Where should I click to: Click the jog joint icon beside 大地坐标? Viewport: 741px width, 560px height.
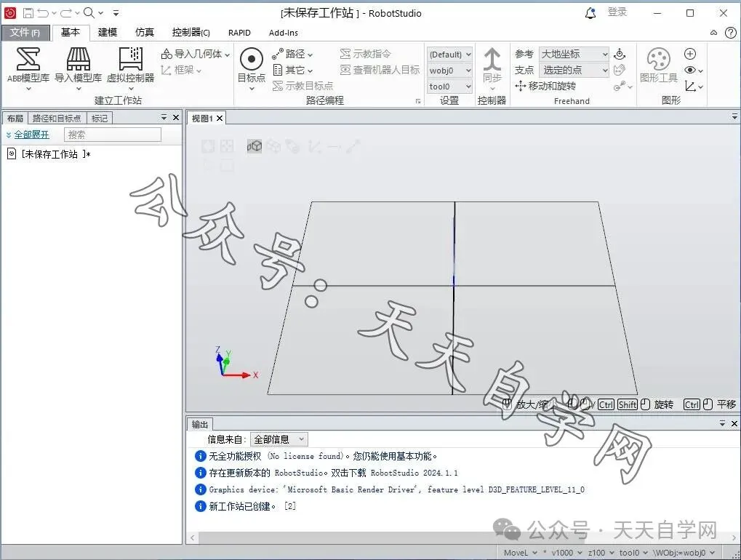coord(620,54)
